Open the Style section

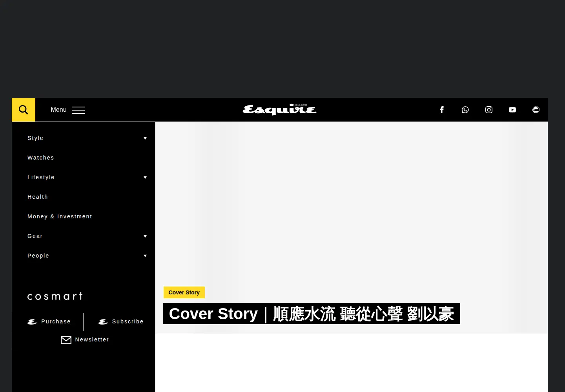(35, 138)
